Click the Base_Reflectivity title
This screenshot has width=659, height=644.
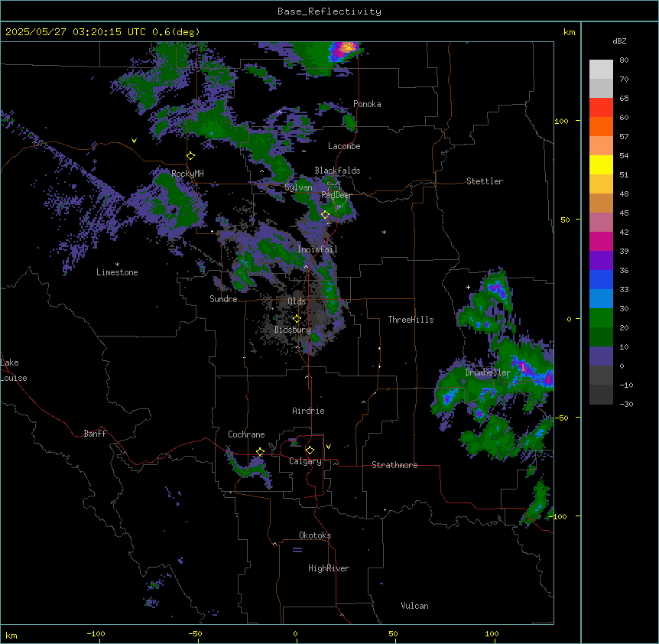[x=329, y=11]
